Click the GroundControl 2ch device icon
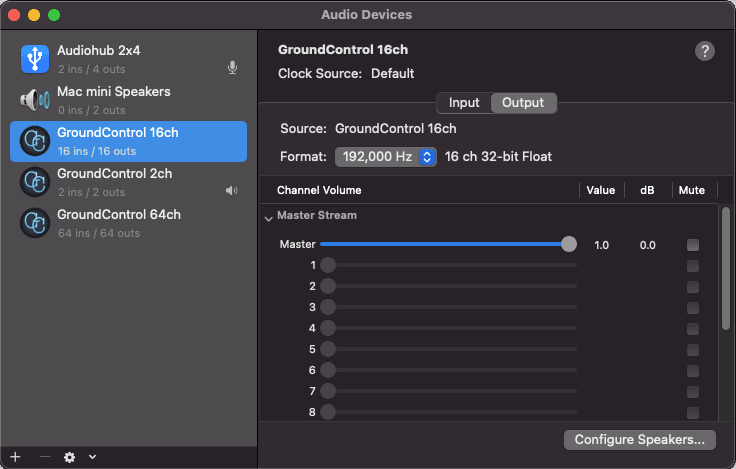This screenshot has width=736, height=469. [x=35, y=182]
